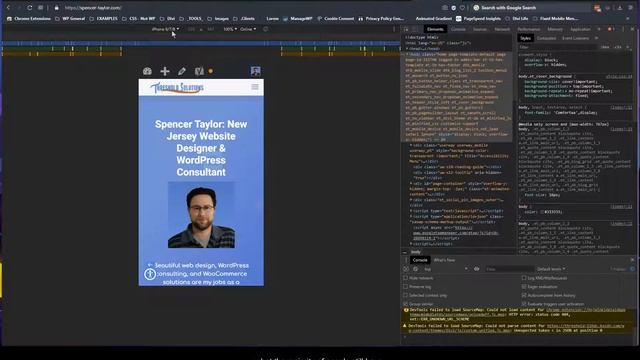The image size is (640, 360).
Task: Clear console icon in console toolbar
Action: click(416, 269)
